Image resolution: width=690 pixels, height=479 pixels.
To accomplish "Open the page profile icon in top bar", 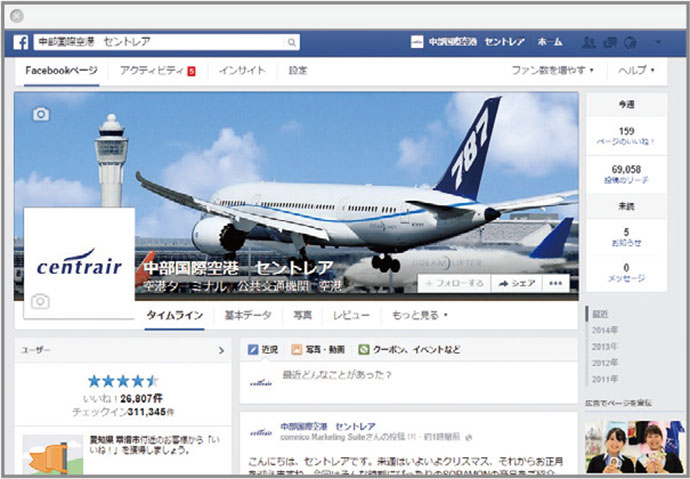I will pyautogui.click(x=417, y=42).
